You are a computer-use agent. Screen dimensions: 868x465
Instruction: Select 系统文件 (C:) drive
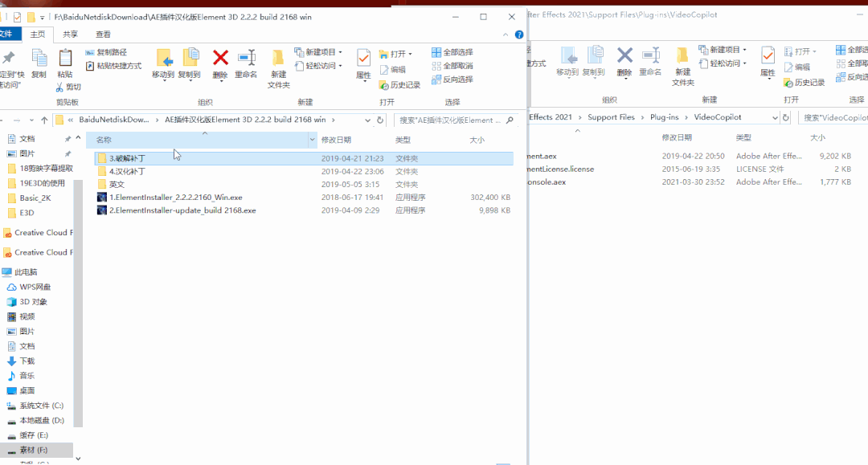pos(35,406)
